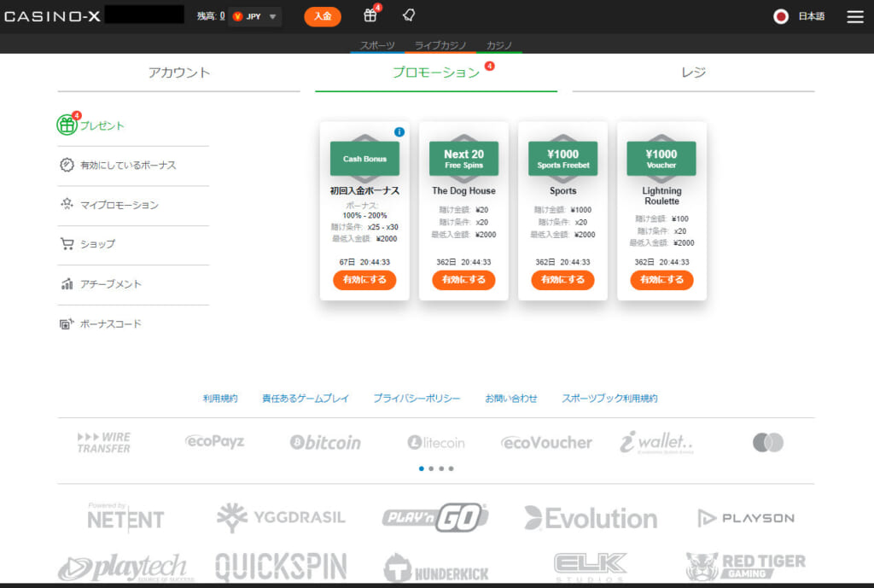The image size is (874, 588).
Task: Click the CASINO-X logo
Action: (52, 16)
